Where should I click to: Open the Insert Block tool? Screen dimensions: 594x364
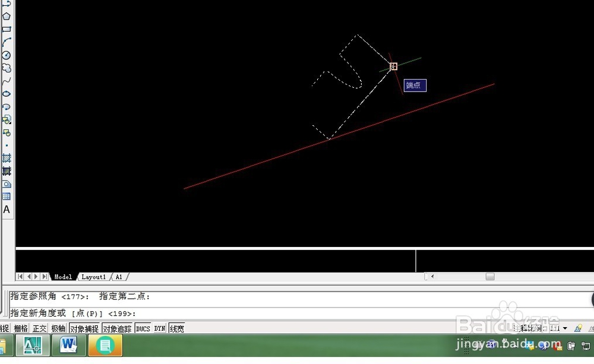tap(7, 120)
